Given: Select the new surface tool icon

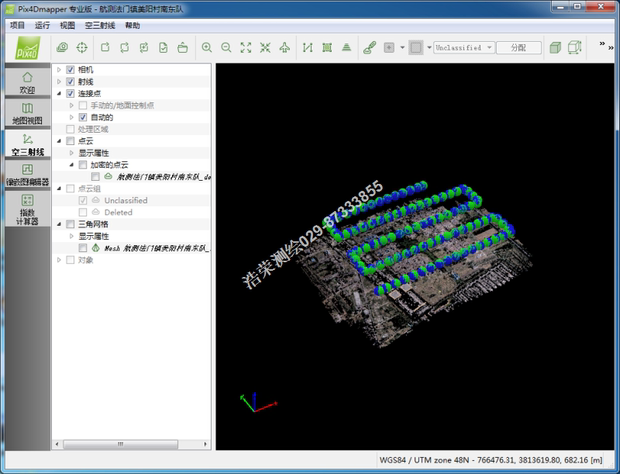Looking at the screenshot, I should (x=327, y=48).
